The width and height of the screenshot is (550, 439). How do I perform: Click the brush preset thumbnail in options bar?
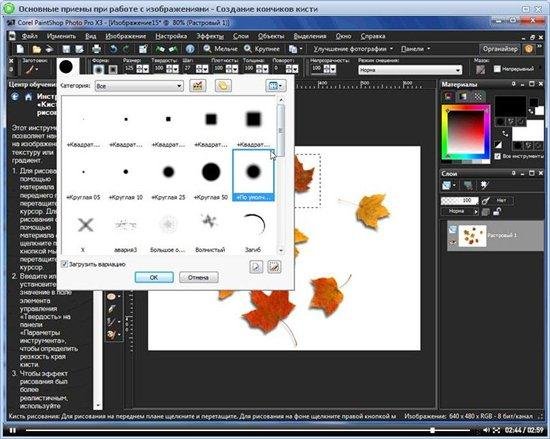pyautogui.click(x=66, y=67)
